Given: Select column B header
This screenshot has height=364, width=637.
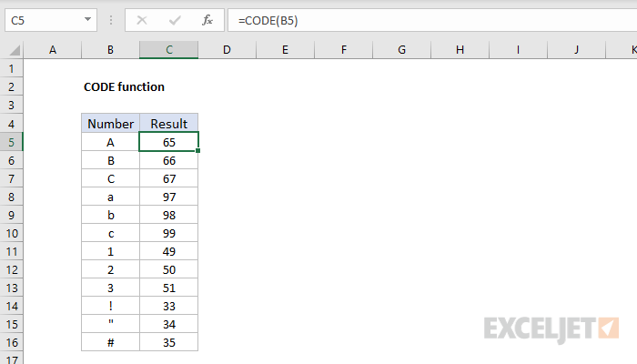Looking at the screenshot, I should (110, 50).
